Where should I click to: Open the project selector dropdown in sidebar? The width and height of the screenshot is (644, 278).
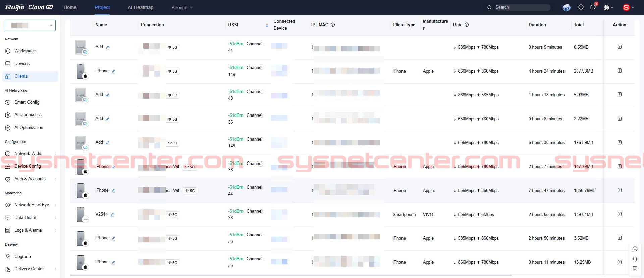pyautogui.click(x=30, y=26)
